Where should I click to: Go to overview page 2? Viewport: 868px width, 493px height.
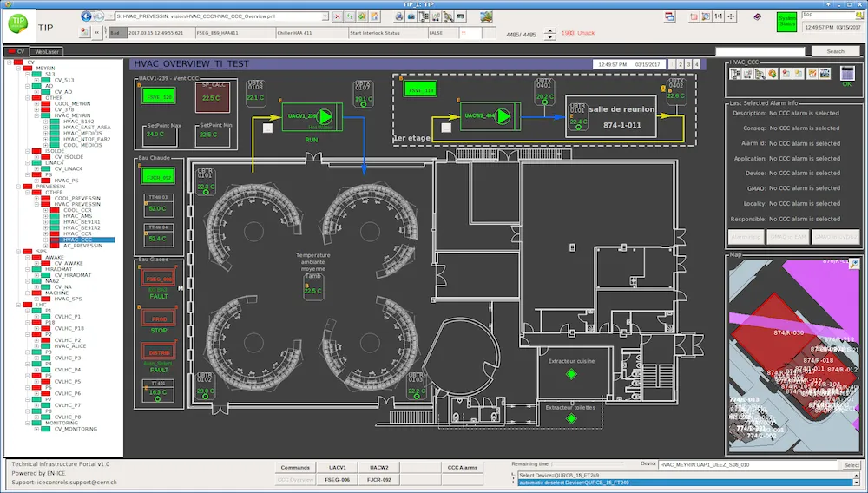coord(681,64)
